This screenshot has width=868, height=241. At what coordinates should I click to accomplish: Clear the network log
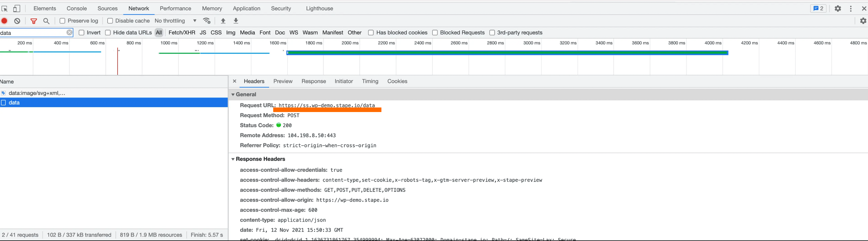tap(18, 21)
